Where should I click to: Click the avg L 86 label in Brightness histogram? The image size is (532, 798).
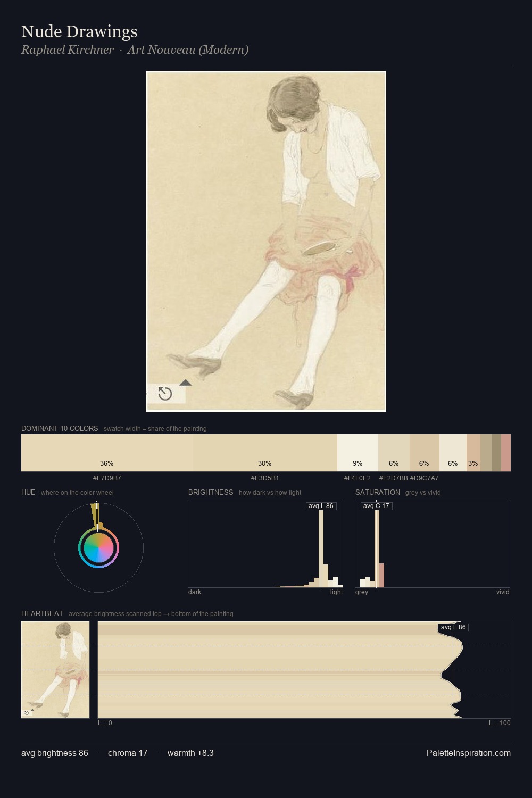pos(321,506)
